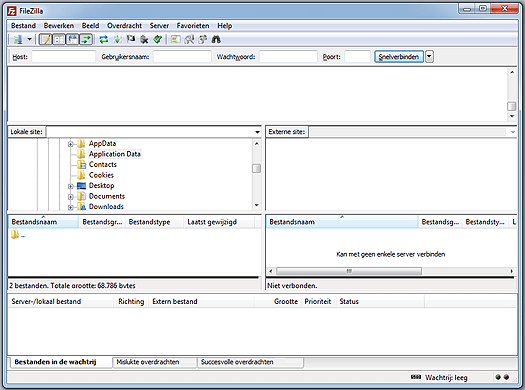Click the Host input field

(x=64, y=57)
